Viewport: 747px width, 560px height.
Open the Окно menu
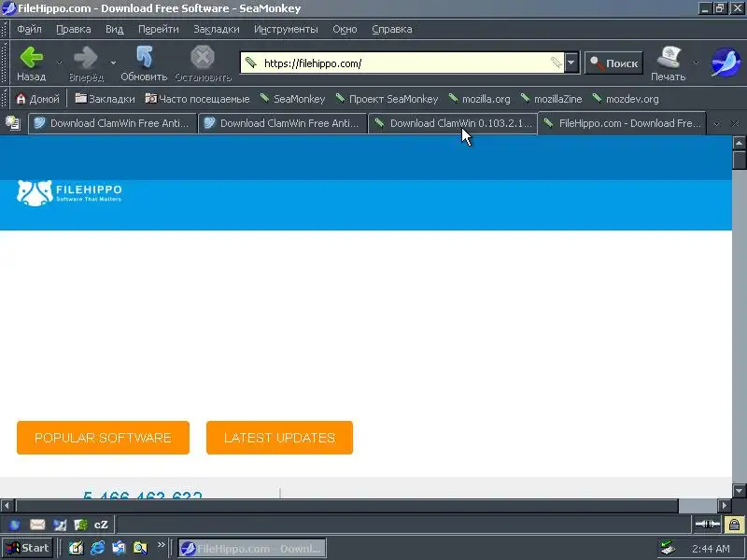coord(345,29)
